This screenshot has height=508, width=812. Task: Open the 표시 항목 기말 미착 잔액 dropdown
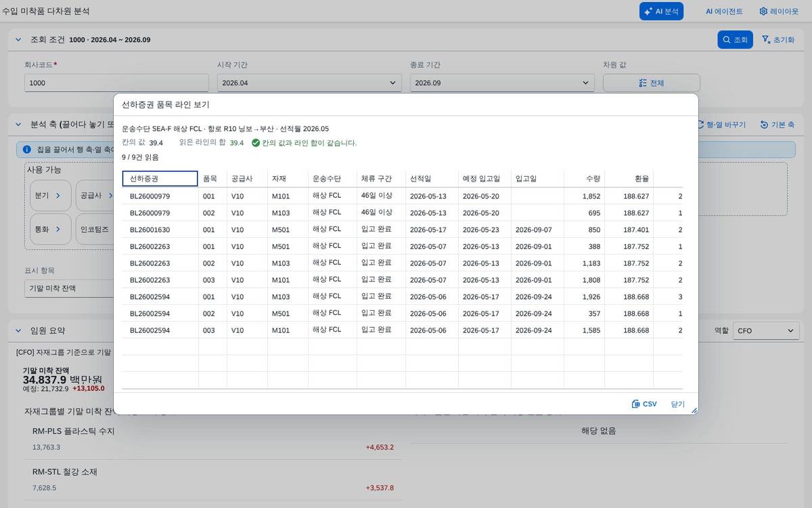(69, 289)
